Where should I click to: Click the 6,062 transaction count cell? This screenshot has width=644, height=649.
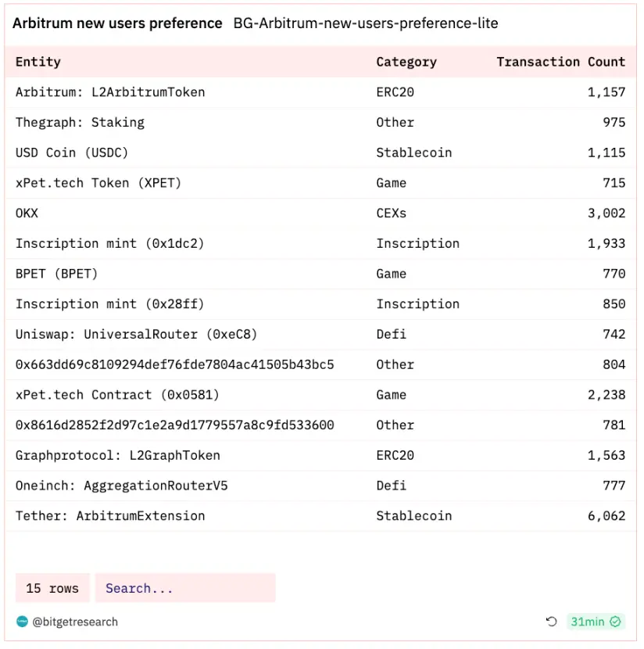(x=606, y=516)
